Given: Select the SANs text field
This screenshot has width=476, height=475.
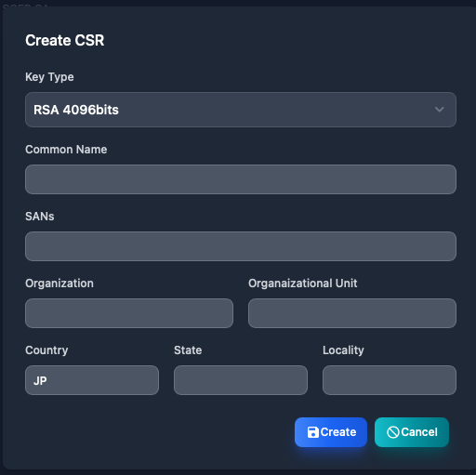Looking at the screenshot, I should pos(241,246).
